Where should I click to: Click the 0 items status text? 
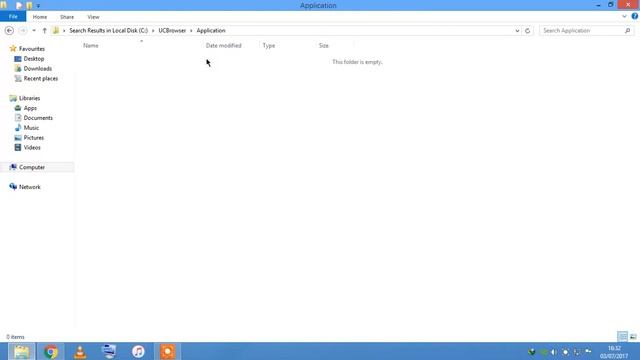tap(16, 337)
